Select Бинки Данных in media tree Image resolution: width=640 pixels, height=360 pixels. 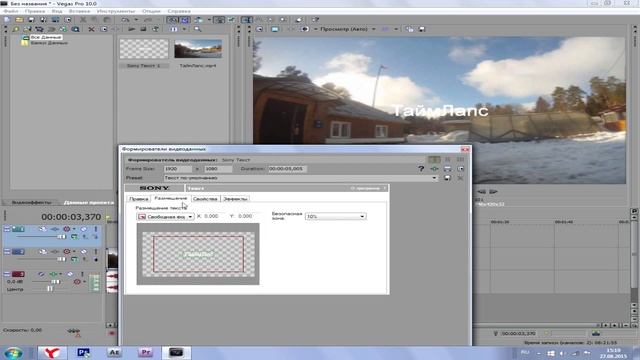[x=49, y=43]
